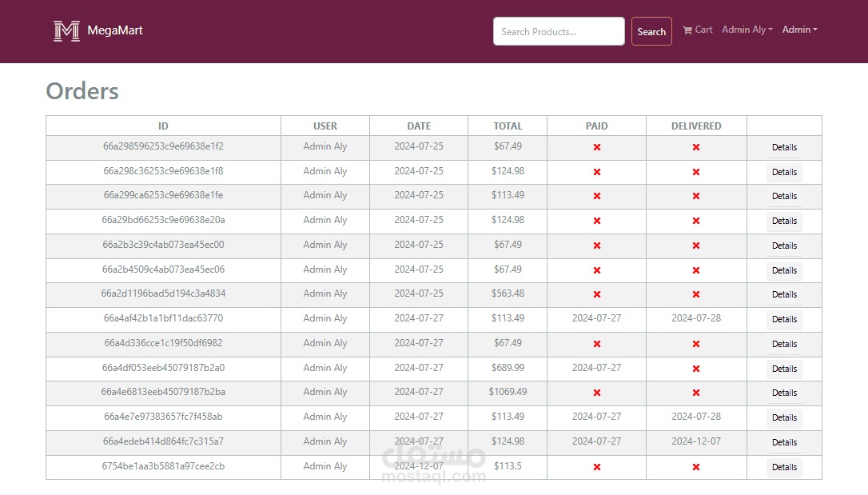Click paid date 2024-07-27 for order 66a4af42b1a1bf11dac63770
The width and height of the screenshot is (868, 495).
tap(597, 318)
